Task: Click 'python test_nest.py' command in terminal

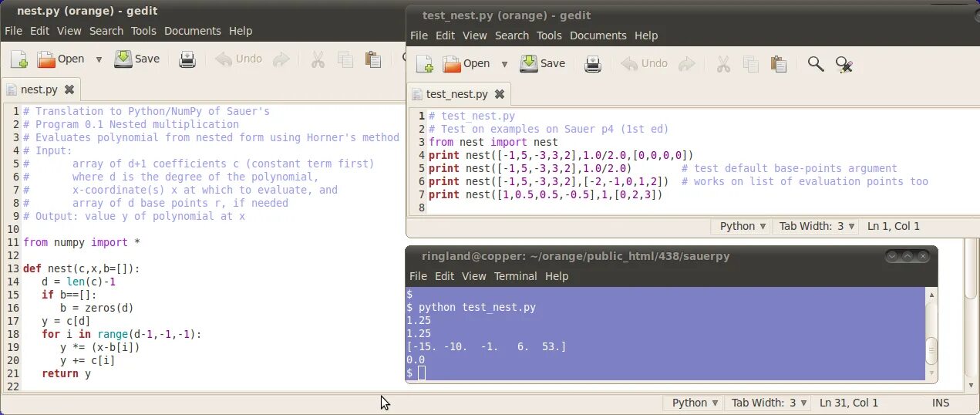Action: 477,308
